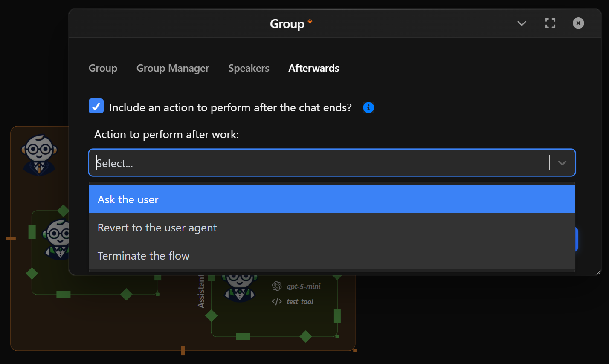
Task: Switch to the Speakers tab
Action: tap(249, 68)
